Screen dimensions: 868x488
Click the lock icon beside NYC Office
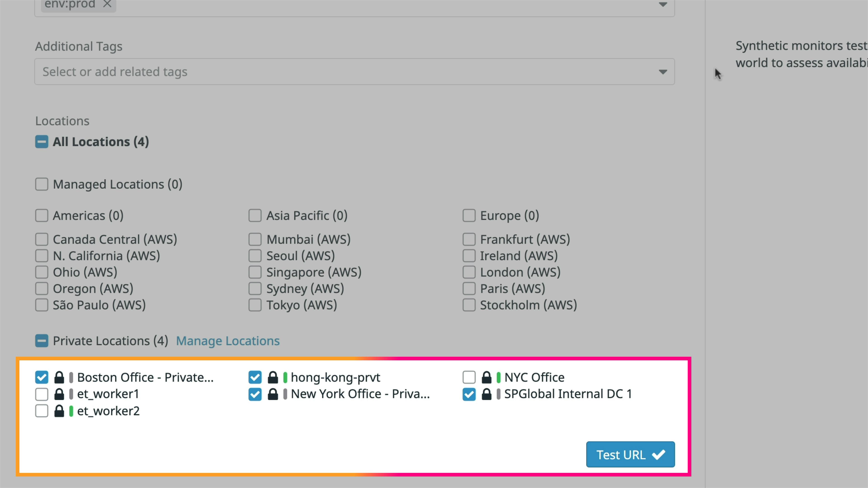pyautogui.click(x=487, y=378)
